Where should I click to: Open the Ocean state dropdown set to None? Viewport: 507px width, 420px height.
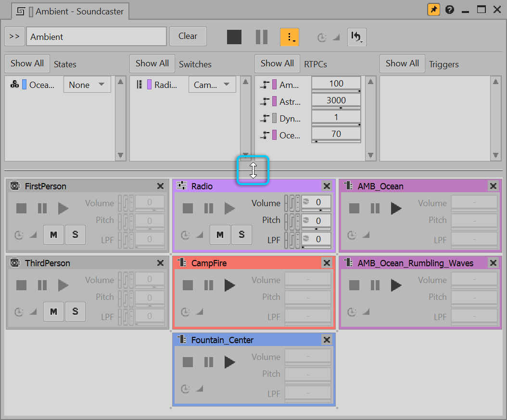tap(87, 85)
